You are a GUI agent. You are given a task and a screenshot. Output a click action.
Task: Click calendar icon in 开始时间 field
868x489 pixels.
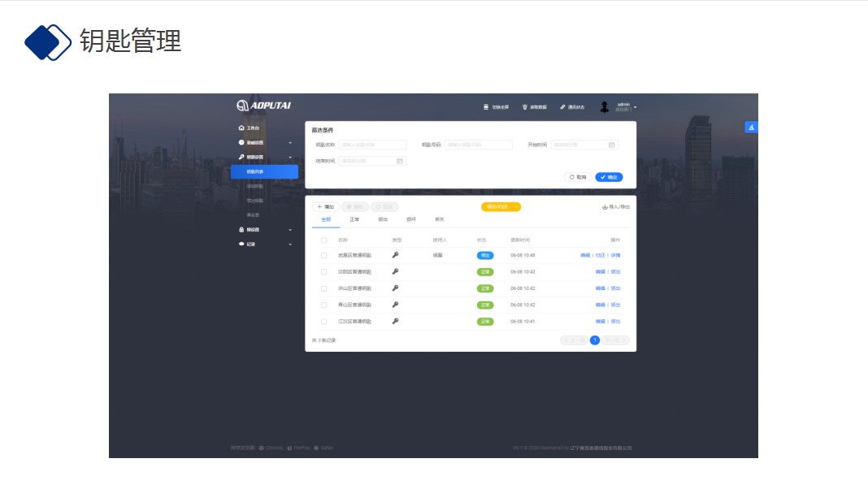coord(612,145)
